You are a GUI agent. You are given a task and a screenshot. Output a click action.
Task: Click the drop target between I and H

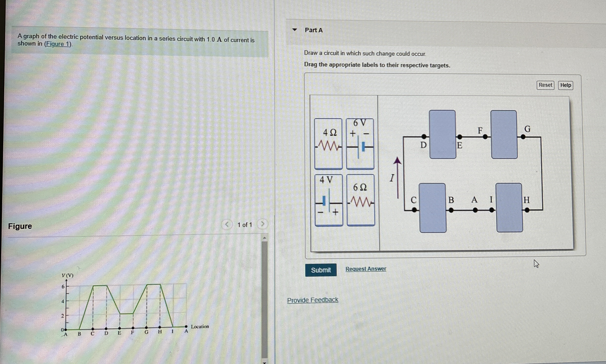coord(509,207)
